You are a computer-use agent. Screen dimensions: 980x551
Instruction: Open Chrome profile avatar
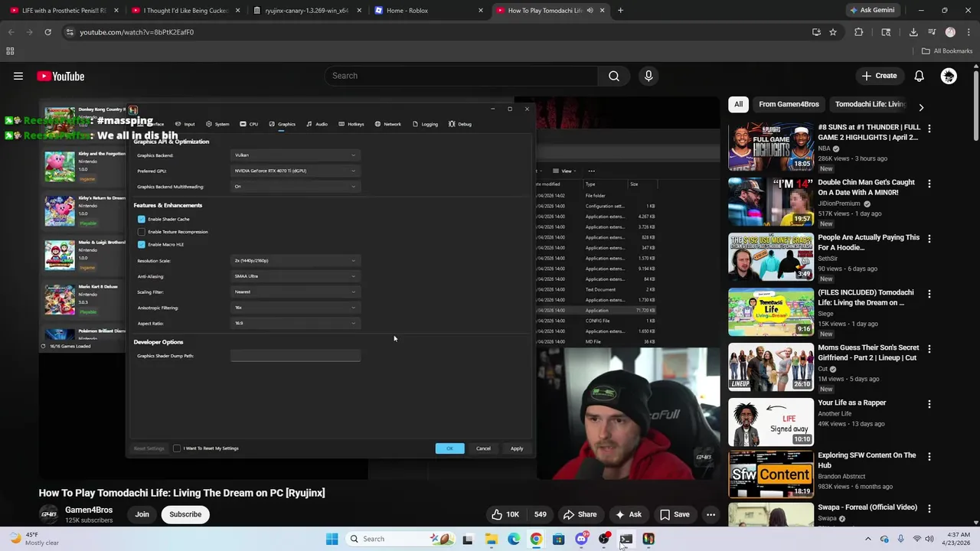[950, 32]
